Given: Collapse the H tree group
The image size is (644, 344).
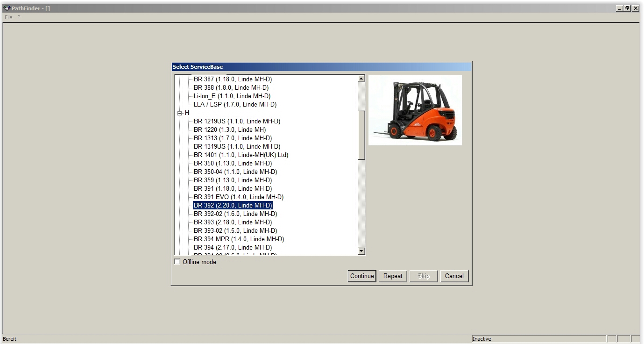Looking at the screenshot, I should coord(179,113).
